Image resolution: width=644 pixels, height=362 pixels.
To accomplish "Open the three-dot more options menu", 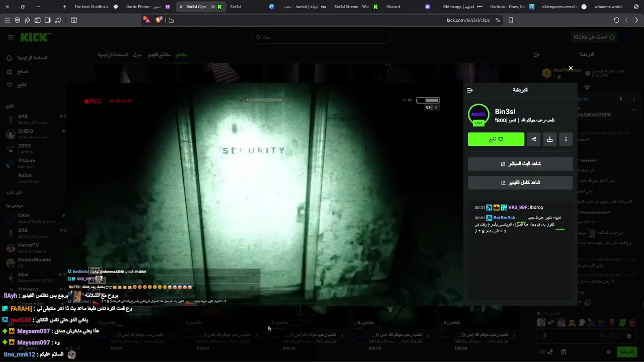I will click(x=566, y=139).
